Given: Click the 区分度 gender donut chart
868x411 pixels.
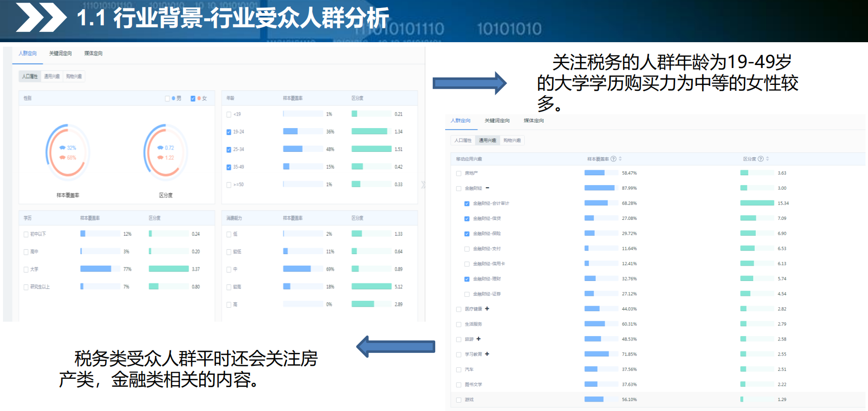Looking at the screenshot, I should 165,152.
